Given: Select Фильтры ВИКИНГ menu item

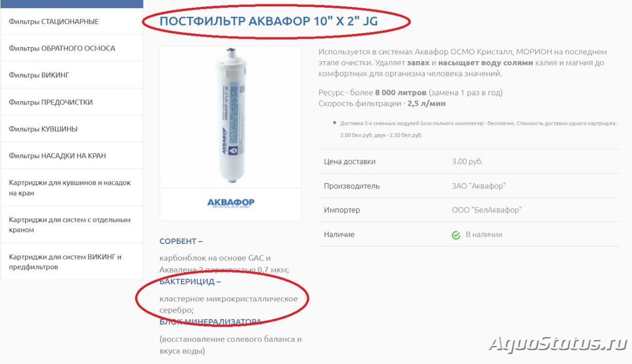Looking at the screenshot, I should click(72, 75).
